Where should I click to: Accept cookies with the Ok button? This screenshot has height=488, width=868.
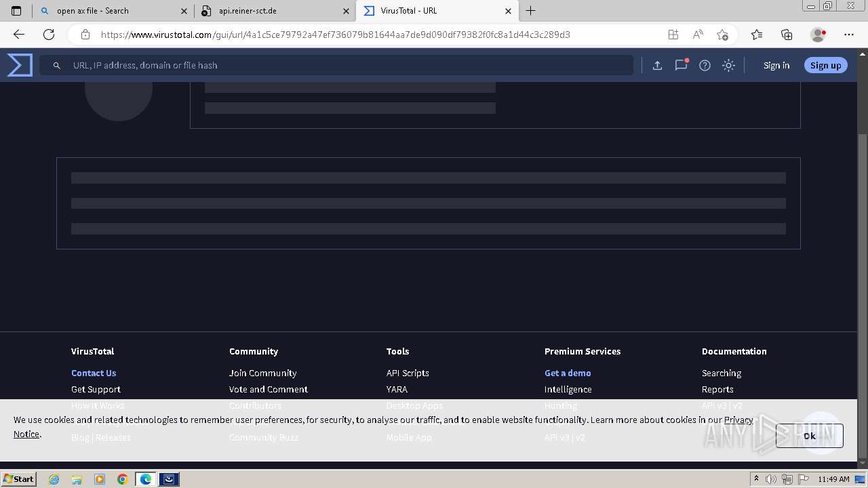point(810,436)
